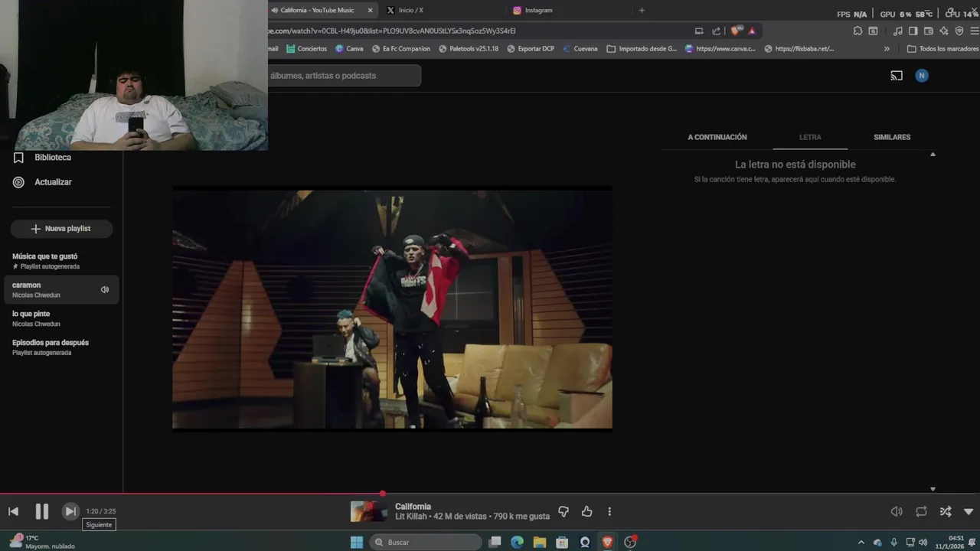
Task: Open the Windows Start menu
Action: [x=357, y=542]
